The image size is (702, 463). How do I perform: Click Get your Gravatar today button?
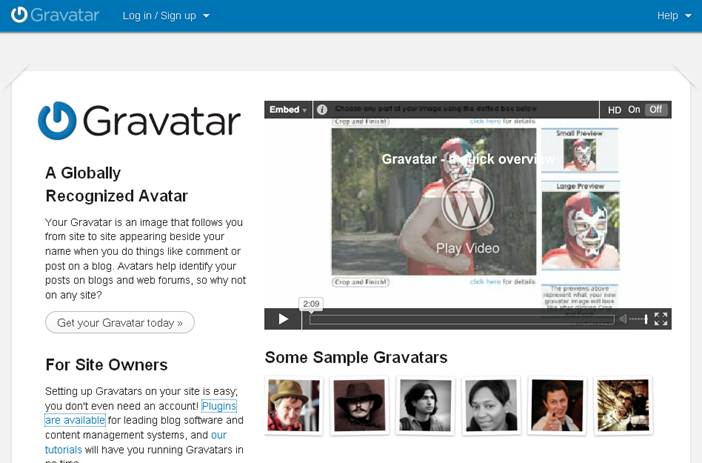pyautogui.click(x=120, y=322)
